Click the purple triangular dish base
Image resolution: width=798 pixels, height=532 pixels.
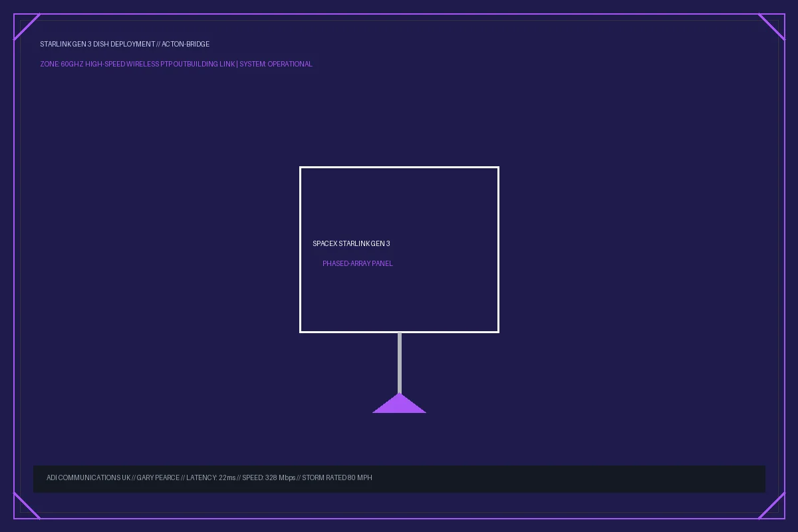tap(399, 403)
